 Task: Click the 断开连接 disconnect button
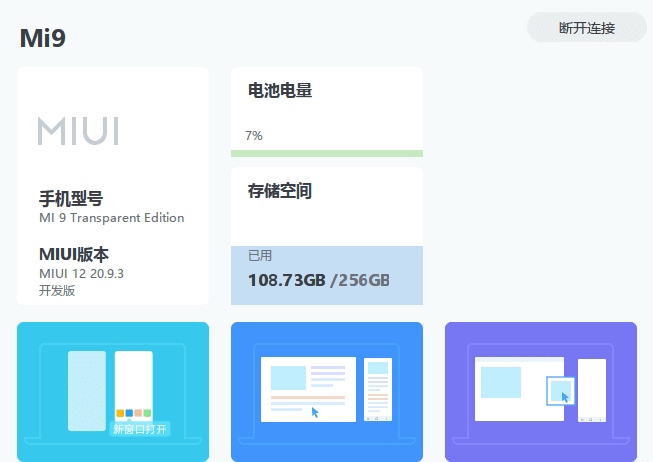coord(587,28)
